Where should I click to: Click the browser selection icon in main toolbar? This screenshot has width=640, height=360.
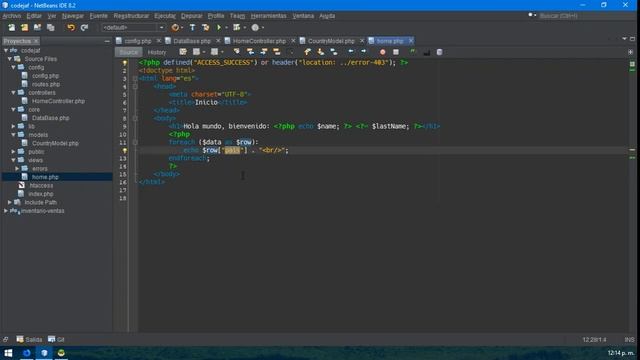click(x=175, y=27)
